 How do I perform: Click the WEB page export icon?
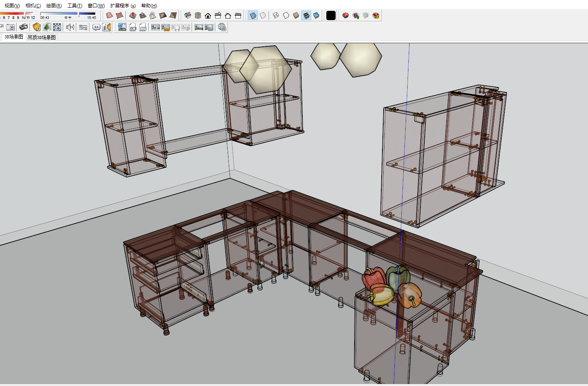[x=143, y=27]
